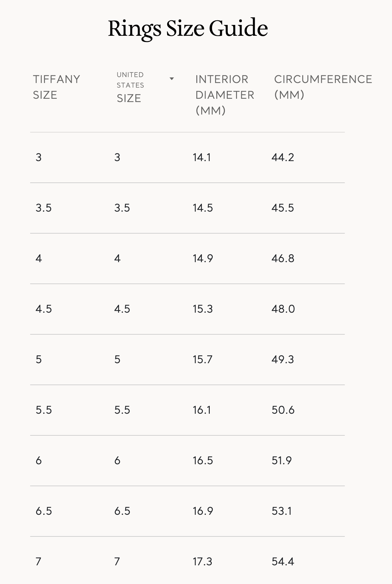Click the 17.3 interior diameter value
Image resolution: width=392 pixels, height=584 pixels.
click(202, 562)
